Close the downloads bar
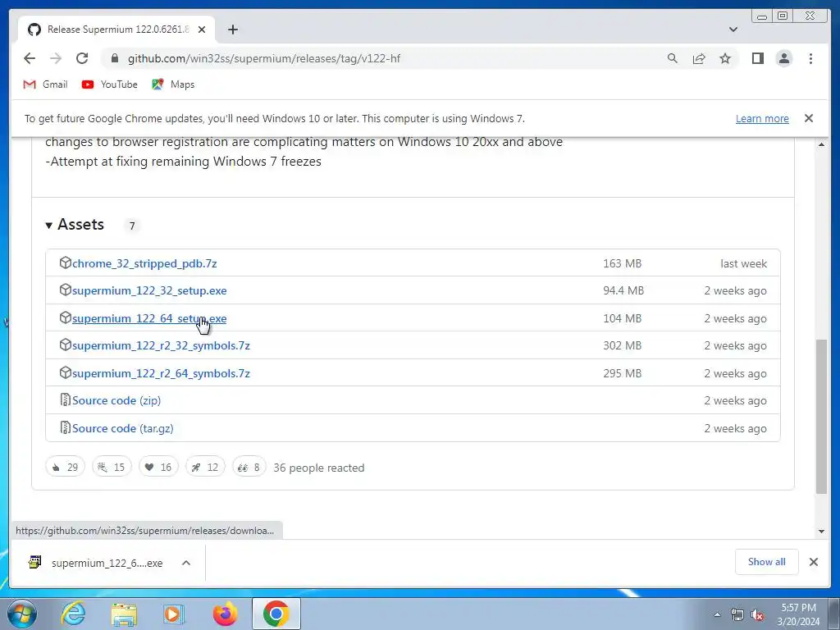Viewport: 840px width, 630px height. [x=813, y=562]
